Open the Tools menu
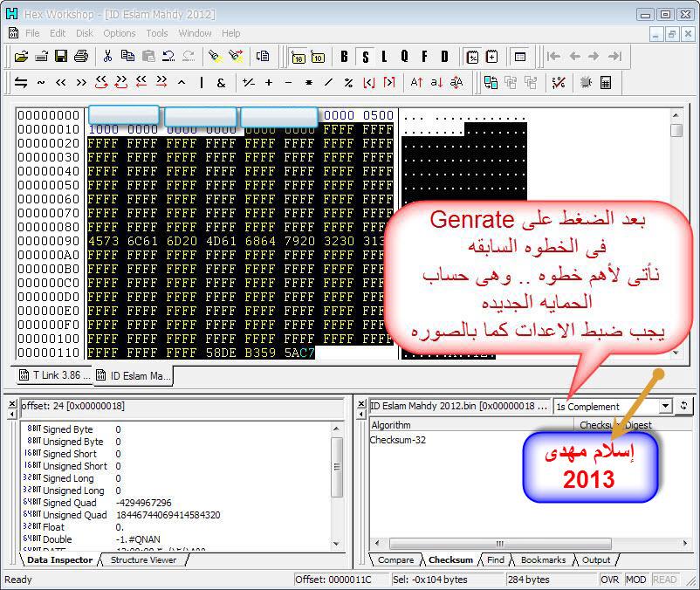The height and width of the screenshot is (590, 700). pyautogui.click(x=157, y=33)
